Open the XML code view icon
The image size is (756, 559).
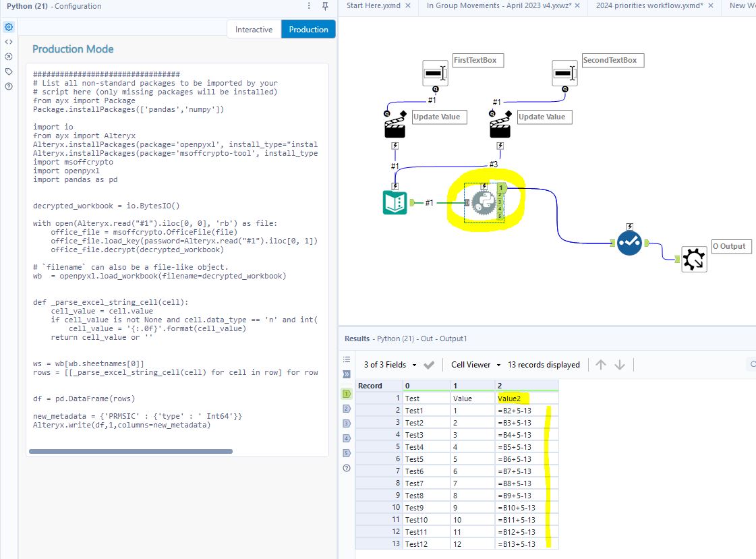click(x=9, y=42)
